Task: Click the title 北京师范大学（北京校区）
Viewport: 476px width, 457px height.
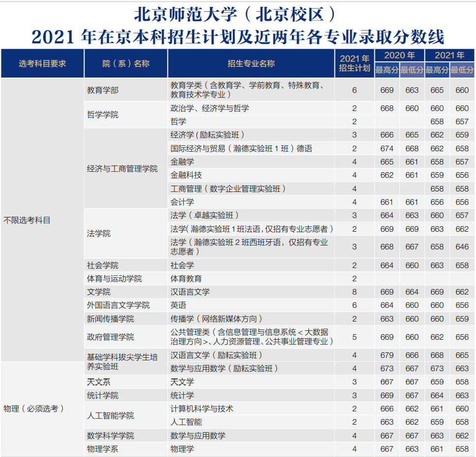Action: click(235, 14)
